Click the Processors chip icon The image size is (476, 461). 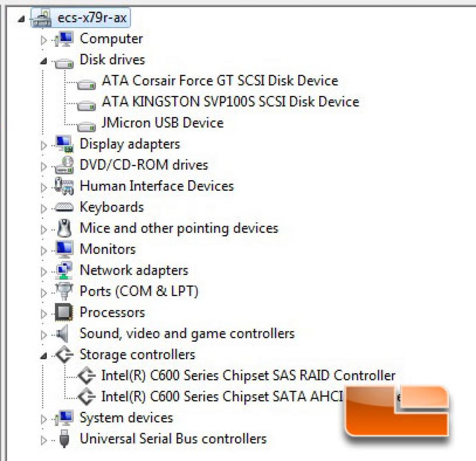tap(64, 312)
